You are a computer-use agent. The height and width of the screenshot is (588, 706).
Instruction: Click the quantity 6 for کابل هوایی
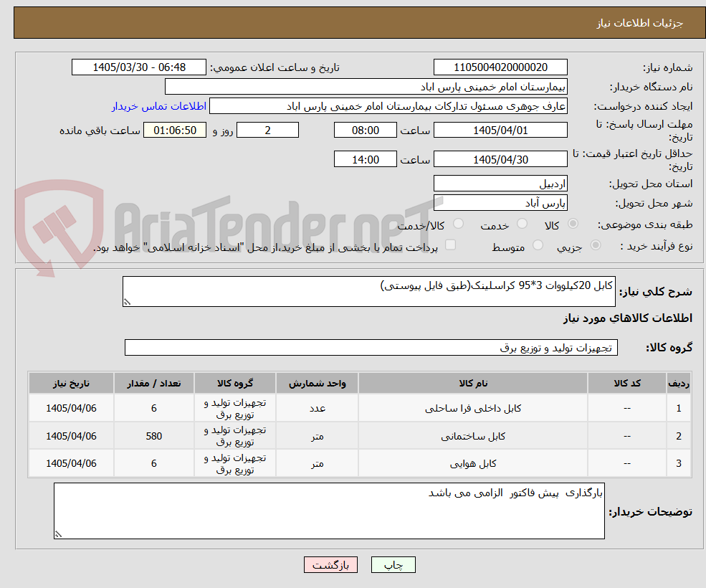pos(154,463)
